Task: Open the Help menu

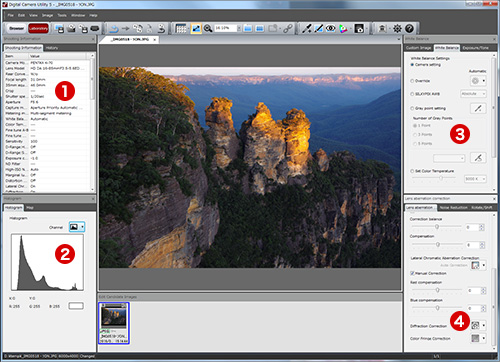Action: tap(93, 15)
